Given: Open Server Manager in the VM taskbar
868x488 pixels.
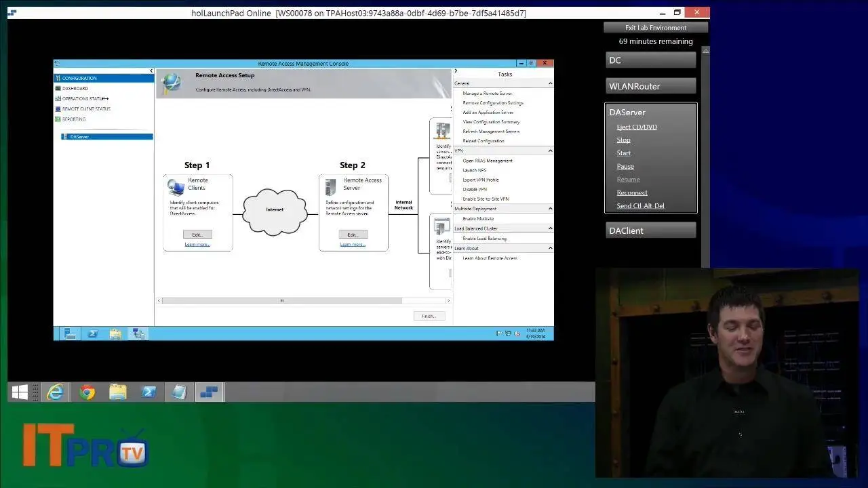Looking at the screenshot, I should [69, 333].
